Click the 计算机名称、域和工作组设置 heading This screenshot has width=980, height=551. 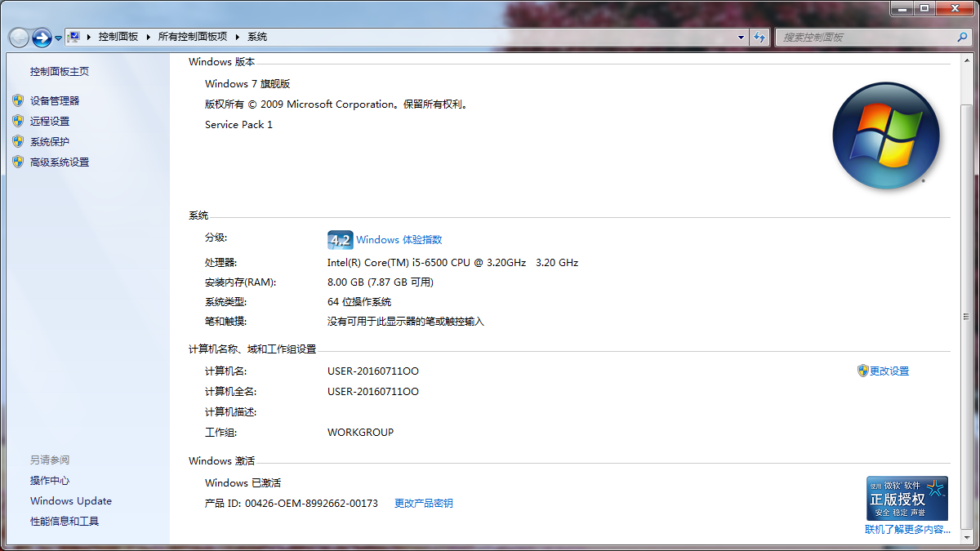point(252,349)
